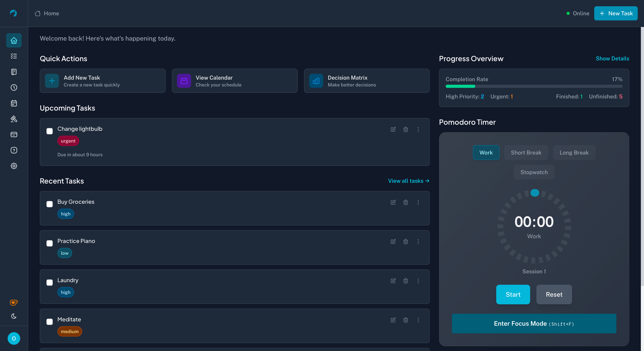Click the 'High Priority: 2' stat
This screenshot has height=351, width=644.
(x=465, y=96)
